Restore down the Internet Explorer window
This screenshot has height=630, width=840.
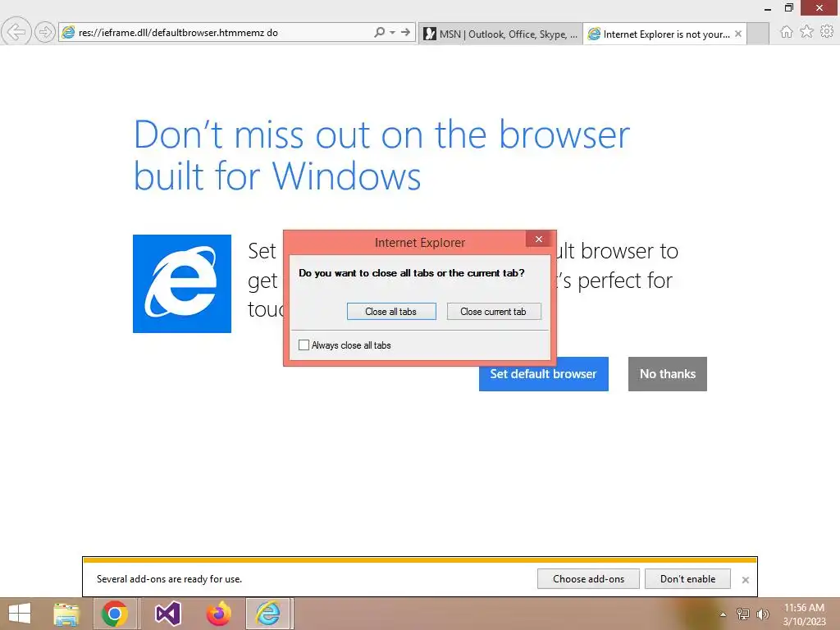pyautogui.click(x=788, y=7)
